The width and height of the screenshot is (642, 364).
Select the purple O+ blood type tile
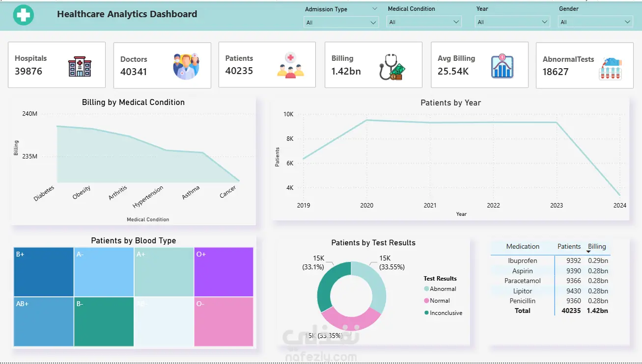click(x=223, y=272)
